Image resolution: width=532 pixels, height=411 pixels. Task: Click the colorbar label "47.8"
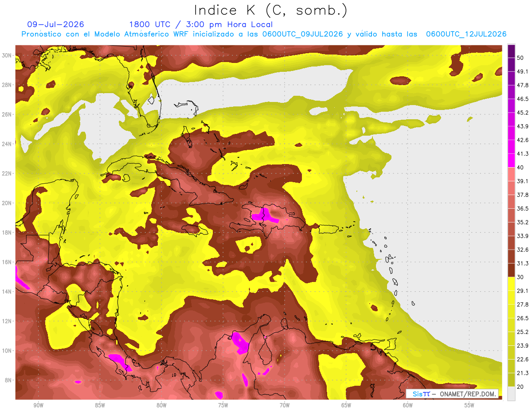click(523, 85)
